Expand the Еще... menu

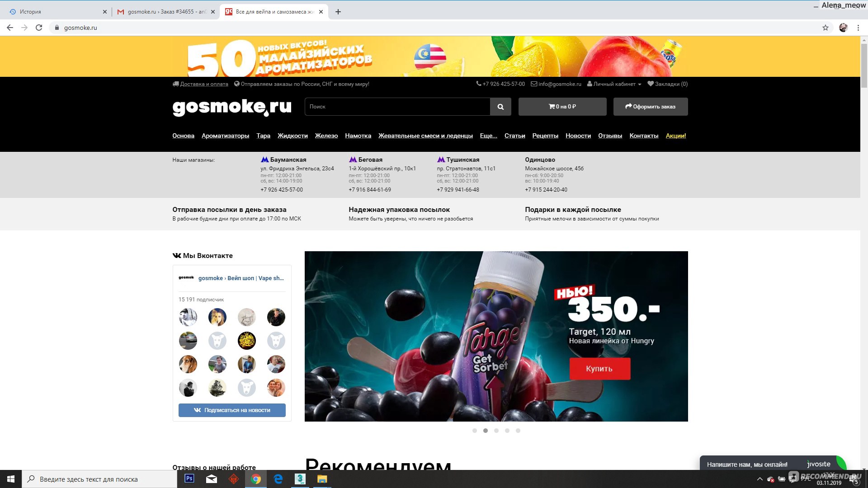click(488, 136)
